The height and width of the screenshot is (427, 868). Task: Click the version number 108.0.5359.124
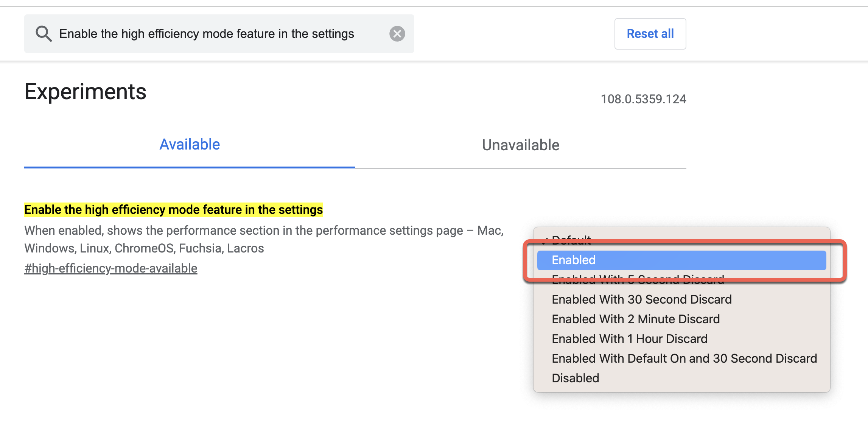643,99
